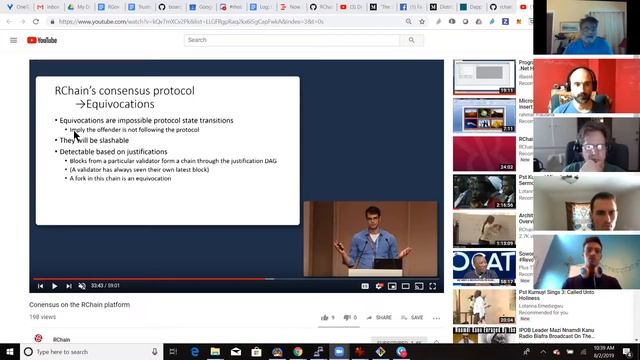
Task: Click the presenter picture-in-picture inside the video
Action: [x=370, y=238]
